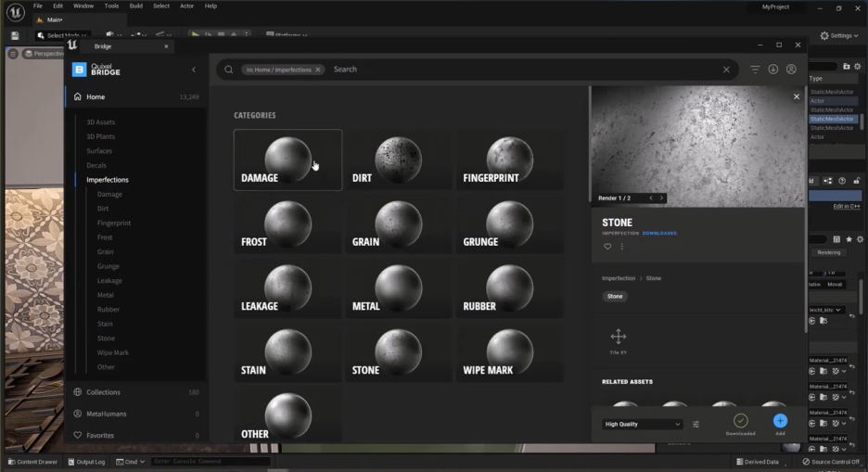This screenshot has width=868, height=472.
Task: Show previous render preview
Action: tap(651, 198)
